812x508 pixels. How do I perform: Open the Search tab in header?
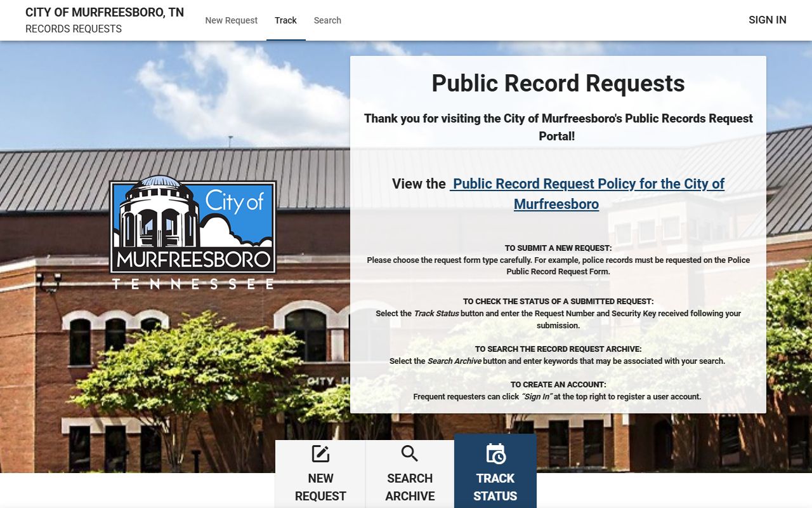click(327, 20)
